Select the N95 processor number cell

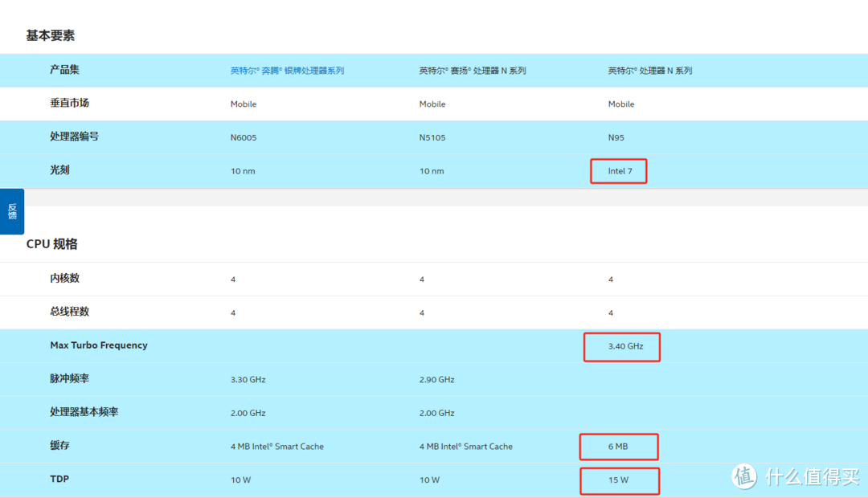(x=616, y=138)
